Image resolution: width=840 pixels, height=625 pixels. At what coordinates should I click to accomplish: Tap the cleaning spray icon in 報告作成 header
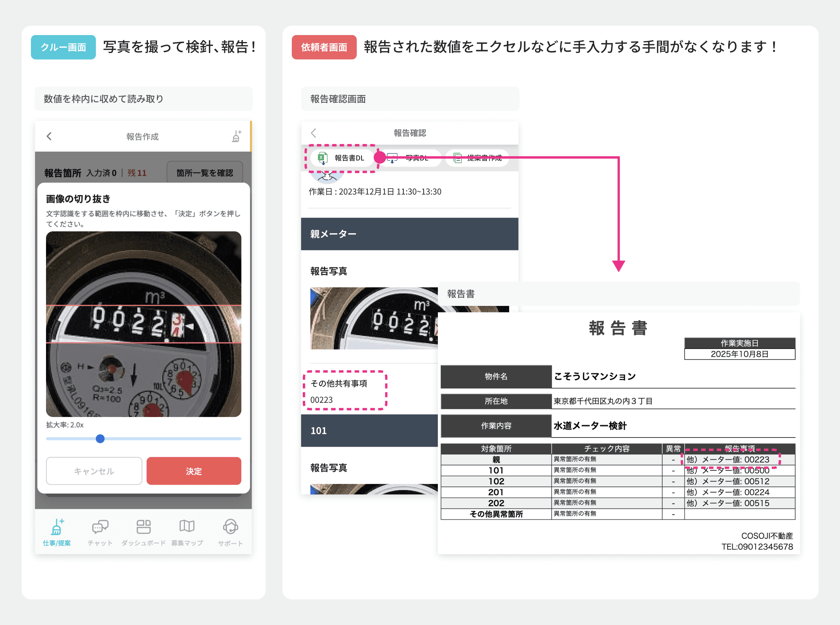[236, 136]
